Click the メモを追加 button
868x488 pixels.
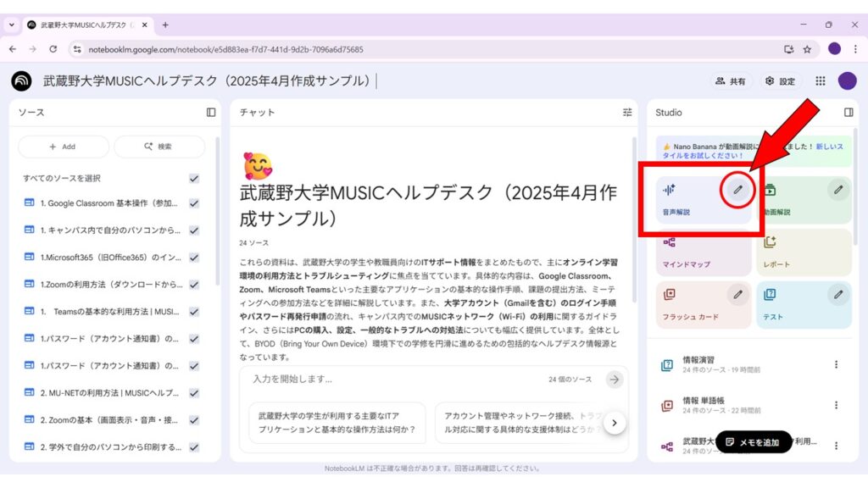coord(753,442)
